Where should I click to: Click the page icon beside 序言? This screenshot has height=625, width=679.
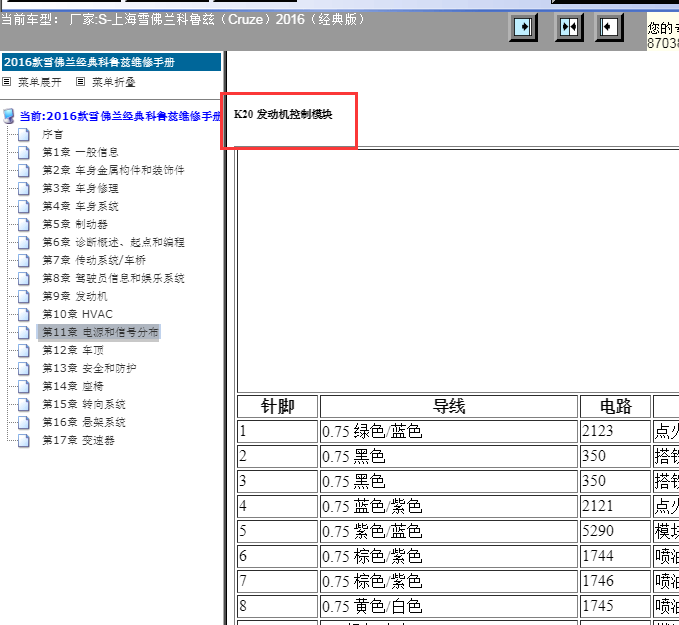[23, 134]
